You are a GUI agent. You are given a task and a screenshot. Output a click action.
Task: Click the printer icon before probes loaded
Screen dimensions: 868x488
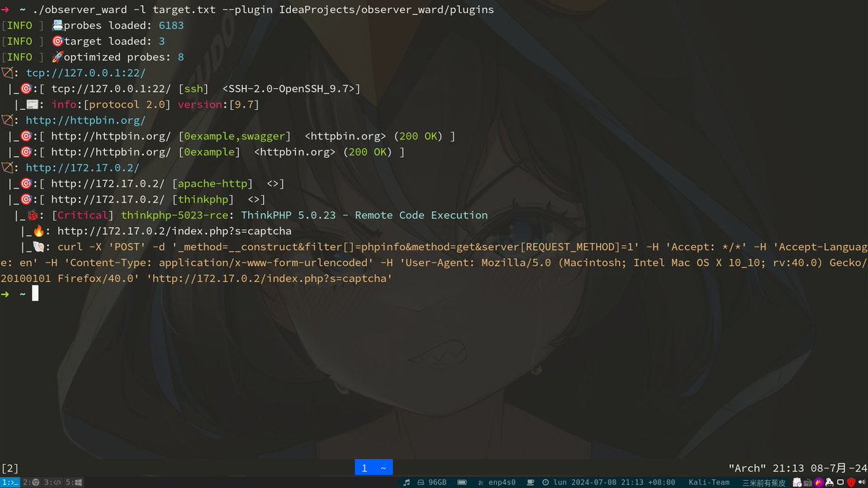pos(57,25)
